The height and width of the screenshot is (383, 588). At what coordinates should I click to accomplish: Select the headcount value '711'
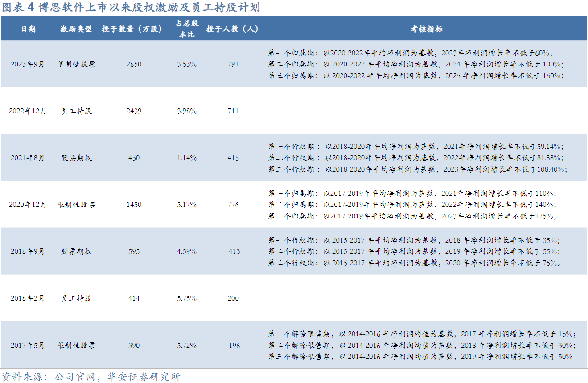(233, 111)
